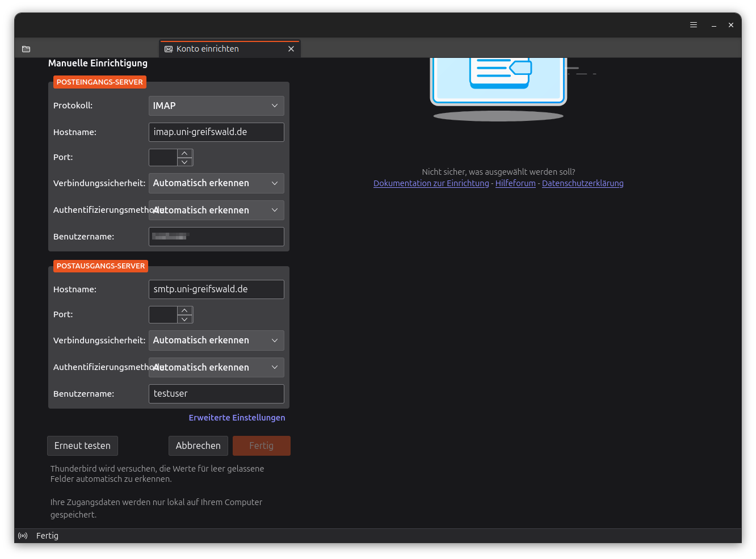Viewport: 756px width, 559px height.
Task: Open the folder icon in tab bar
Action: click(26, 49)
